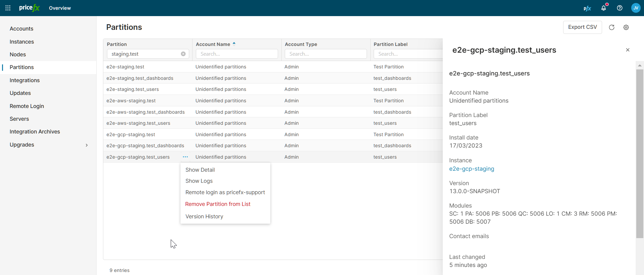Close the partition detail panel
644x275 pixels.
(628, 50)
